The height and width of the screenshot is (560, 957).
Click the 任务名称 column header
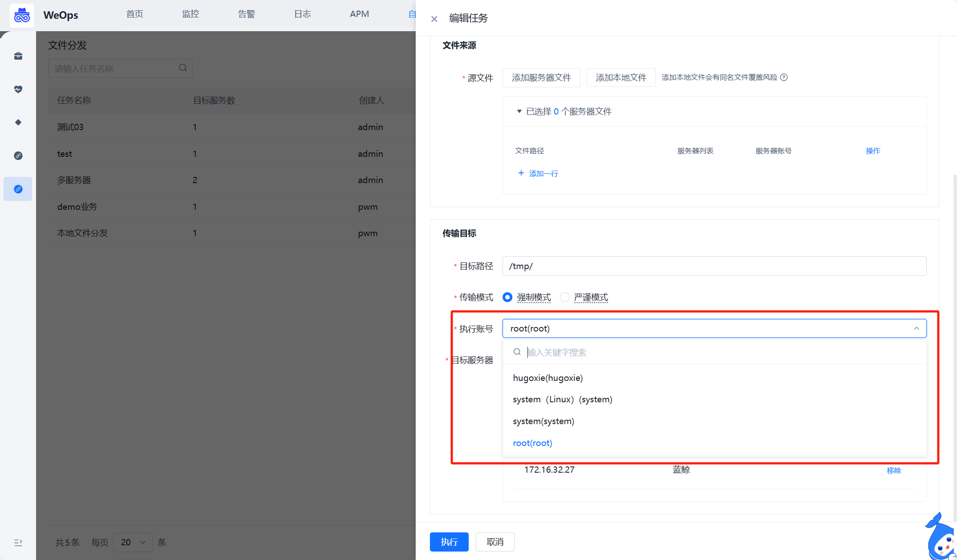pyautogui.click(x=74, y=100)
